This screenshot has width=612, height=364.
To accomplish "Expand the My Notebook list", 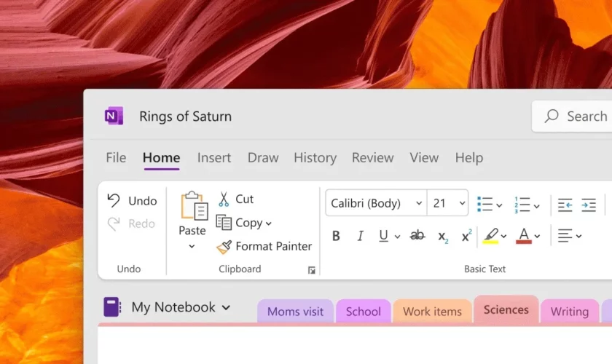I will [226, 308].
